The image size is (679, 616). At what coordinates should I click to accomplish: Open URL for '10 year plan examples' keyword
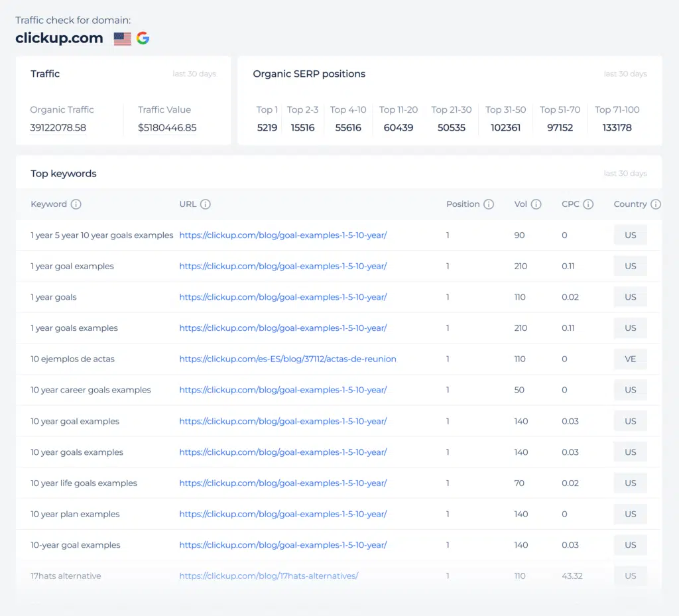[x=283, y=515]
